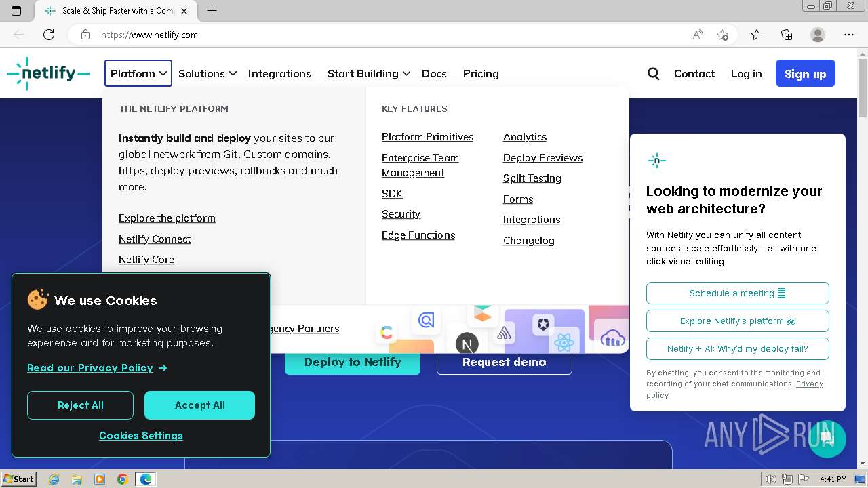This screenshot has height=488, width=868.
Task: Open Windows Media Player from taskbar
Action: (x=100, y=479)
